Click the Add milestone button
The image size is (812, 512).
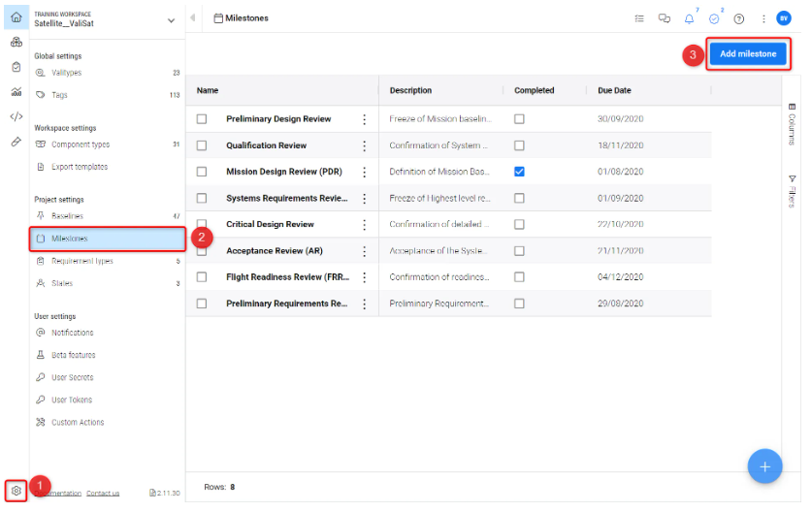(x=747, y=54)
